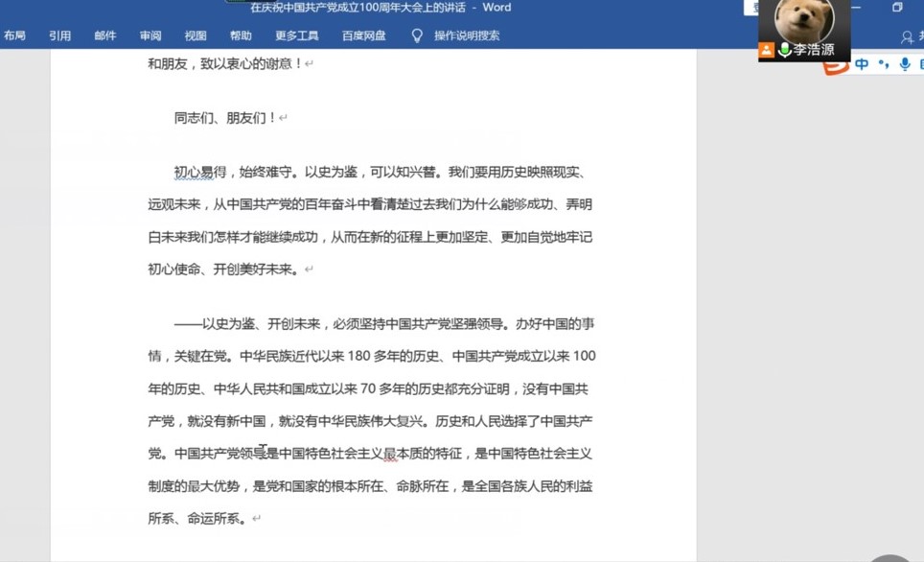
Task: Toggle the input method punctuation mode
Action: point(884,64)
